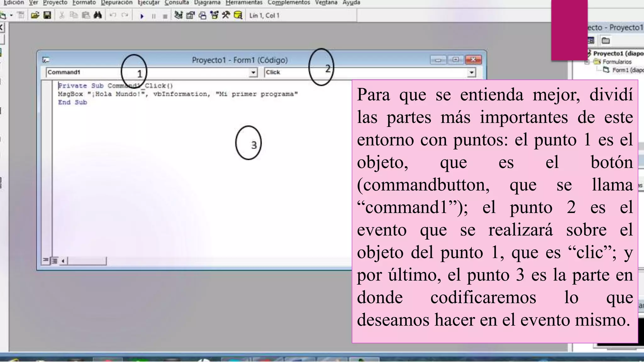The height and width of the screenshot is (362, 644).
Task: Click the Redo arrow icon
Action: tap(125, 15)
